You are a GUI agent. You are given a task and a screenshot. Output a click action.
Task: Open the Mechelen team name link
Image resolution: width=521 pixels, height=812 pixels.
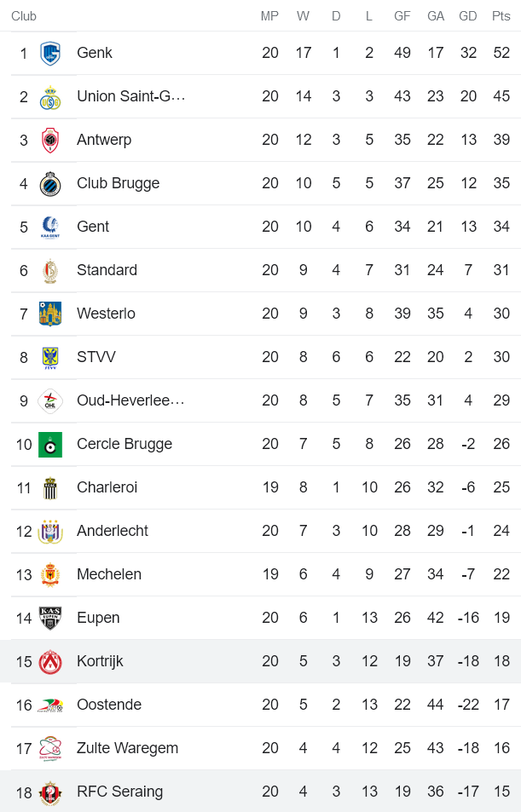point(109,574)
